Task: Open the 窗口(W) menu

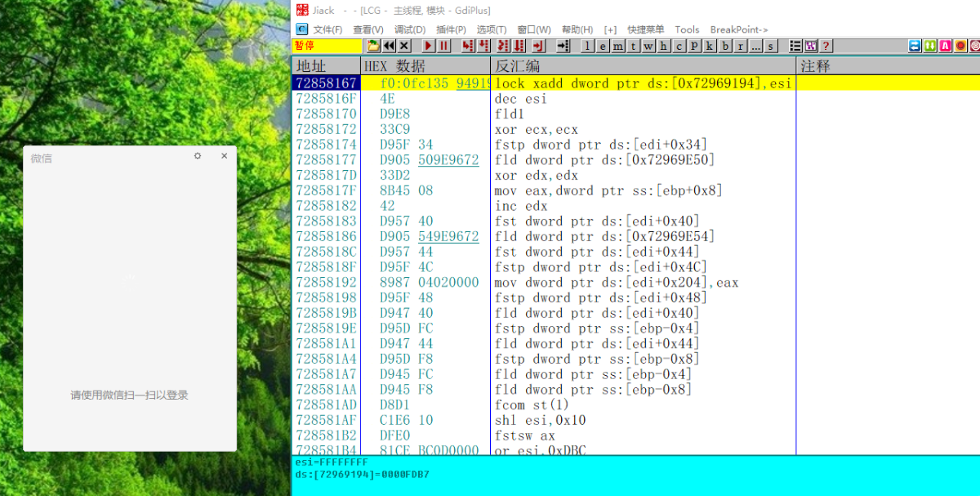Action: pyautogui.click(x=534, y=29)
